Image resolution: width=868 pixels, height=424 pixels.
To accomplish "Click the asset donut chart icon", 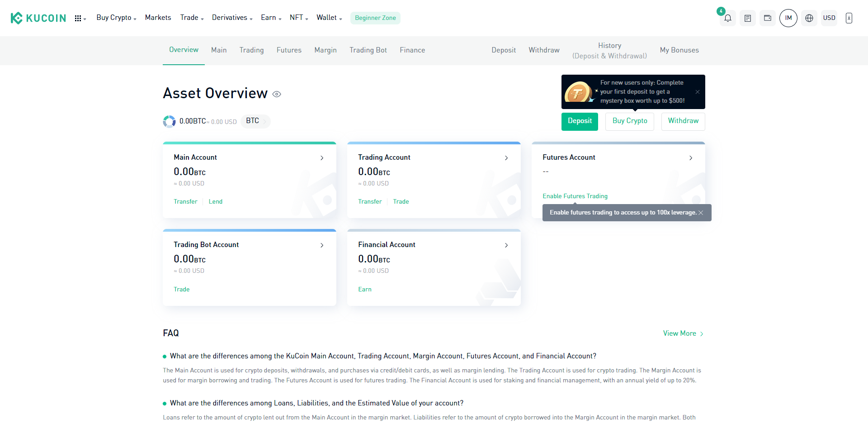I will 169,121.
